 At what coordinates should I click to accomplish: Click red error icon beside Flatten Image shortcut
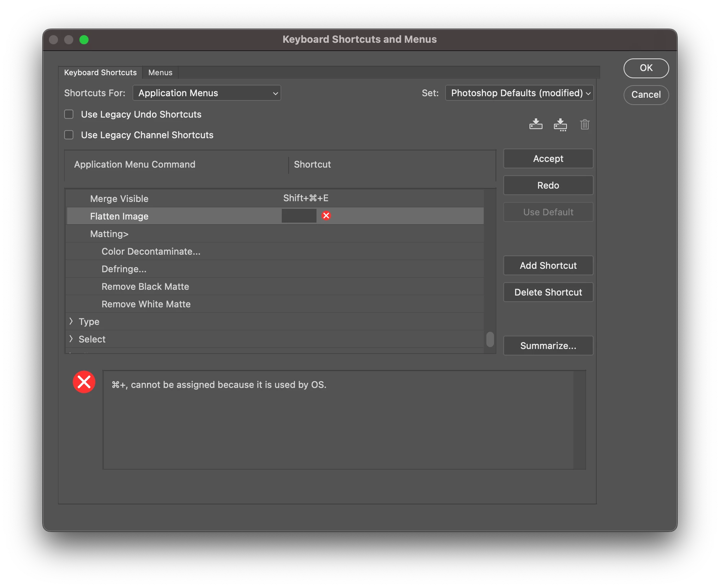[326, 216]
